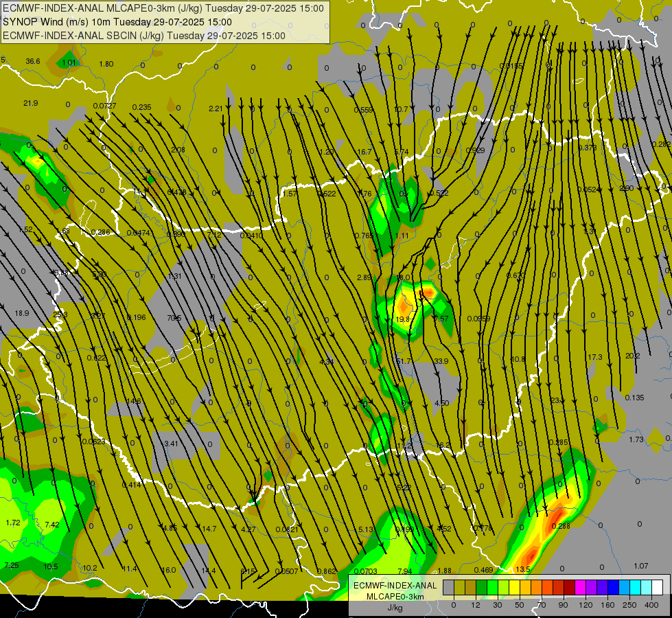Click the white legend swatch
Screen dimensions: 672x618
658,587
